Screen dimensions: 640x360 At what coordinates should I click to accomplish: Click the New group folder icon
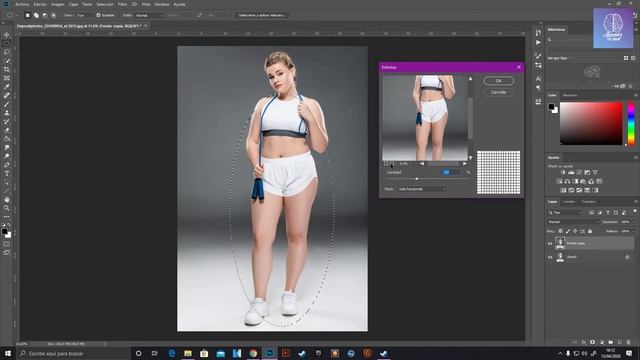611,342
